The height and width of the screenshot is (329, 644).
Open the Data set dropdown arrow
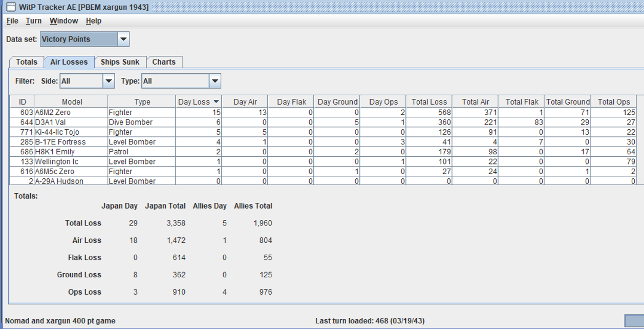click(x=123, y=39)
